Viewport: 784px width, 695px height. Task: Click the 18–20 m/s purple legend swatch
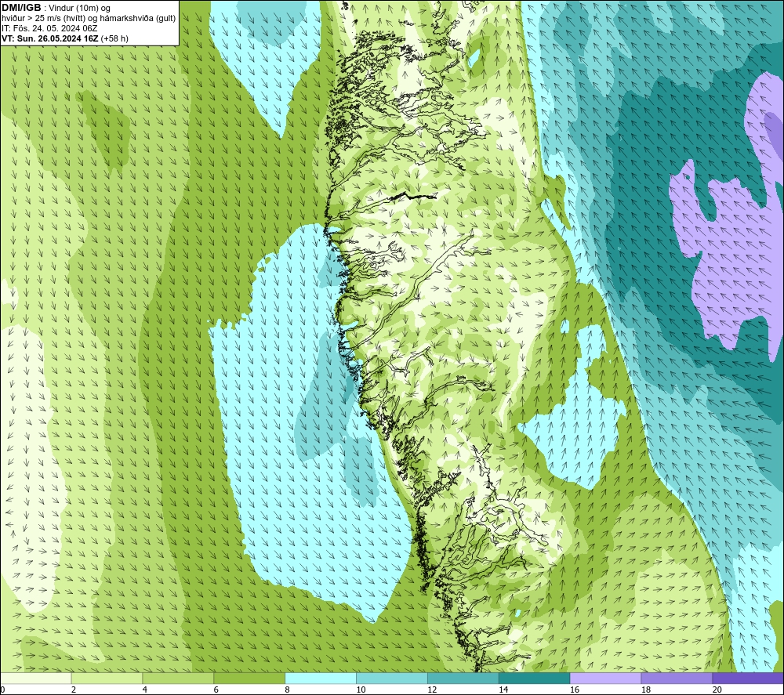tap(677, 678)
